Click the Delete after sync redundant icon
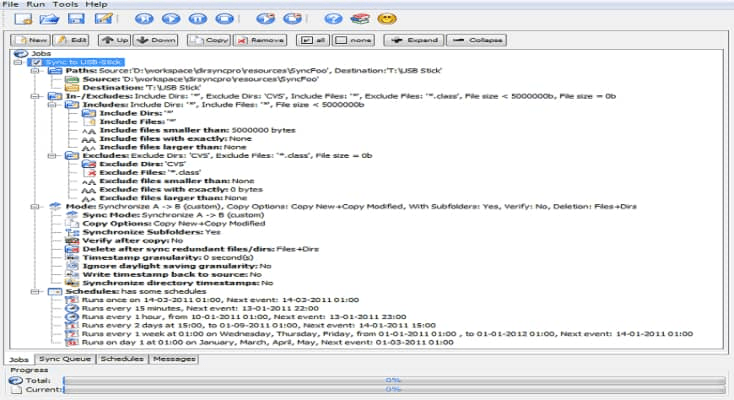The height and width of the screenshot is (400, 734). [72, 249]
